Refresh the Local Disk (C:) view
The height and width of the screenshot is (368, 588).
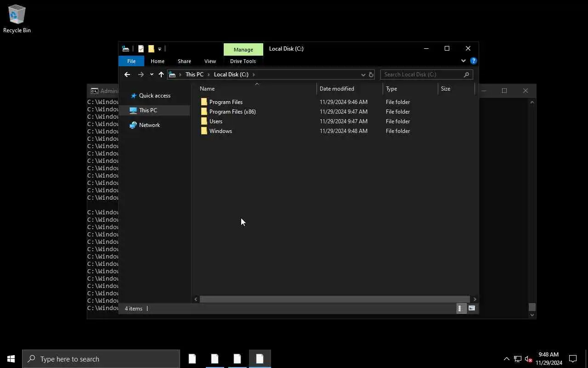pyautogui.click(x=371, y=75)
